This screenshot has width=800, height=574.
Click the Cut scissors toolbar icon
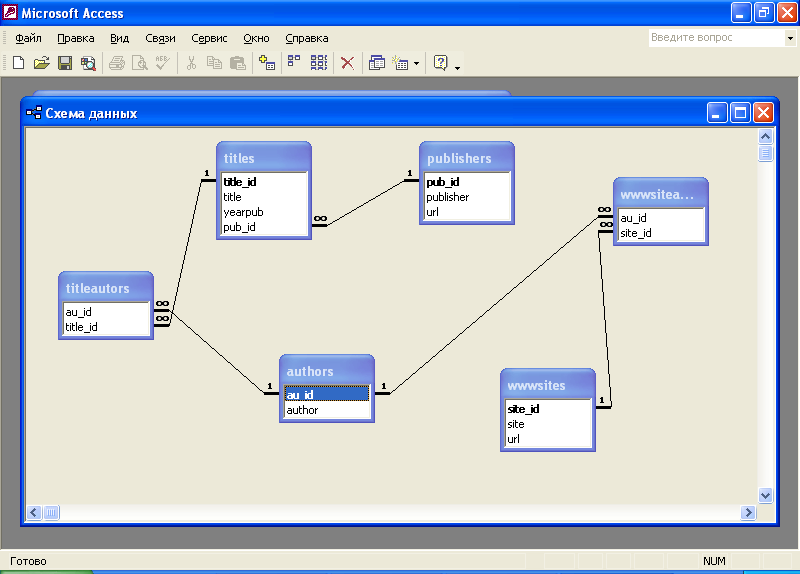click(191, 63)
